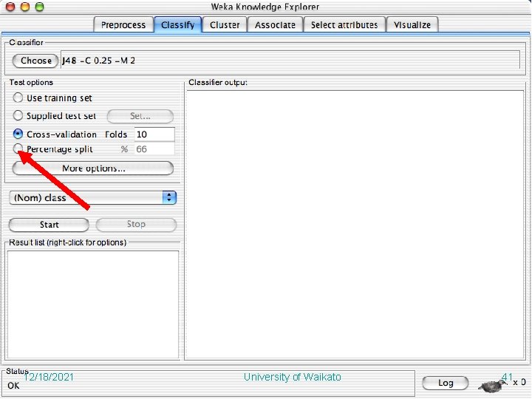Select the Supplied test set radio button
Viewport: 532px width, 399px height.
coord(18,115)
